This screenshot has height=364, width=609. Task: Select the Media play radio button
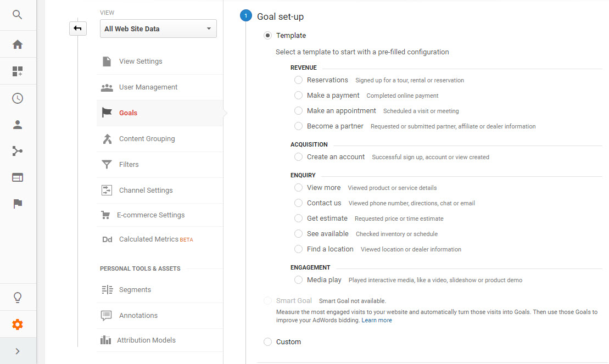click(x=298, y=279)
